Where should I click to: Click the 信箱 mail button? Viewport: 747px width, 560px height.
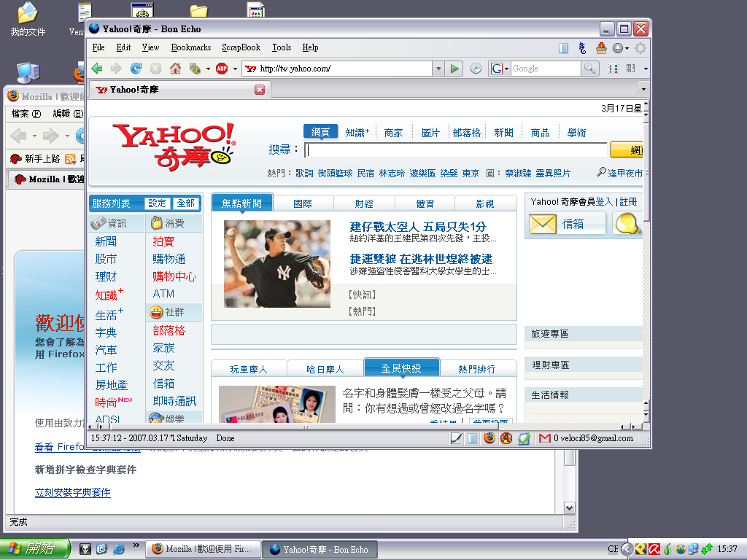(567, 224)
